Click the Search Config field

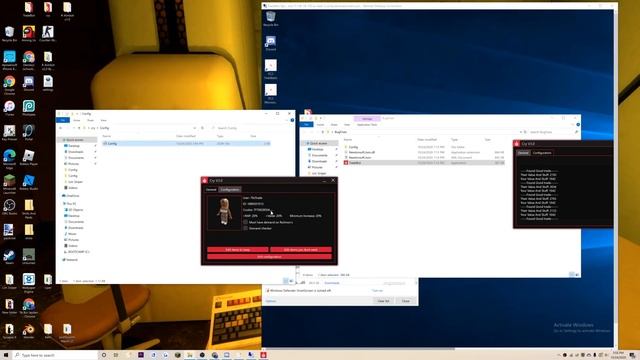point(251,128)
